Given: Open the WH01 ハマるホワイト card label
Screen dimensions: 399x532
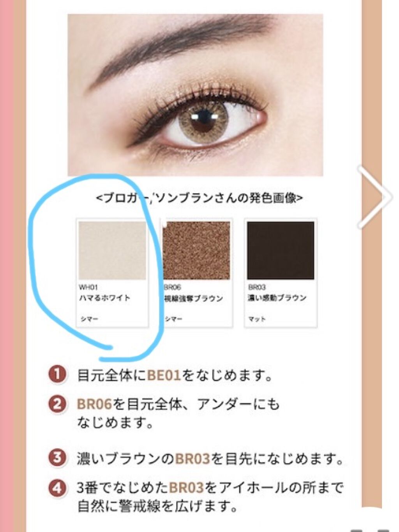Looking at the screenshot, I should tap(104, 293).
